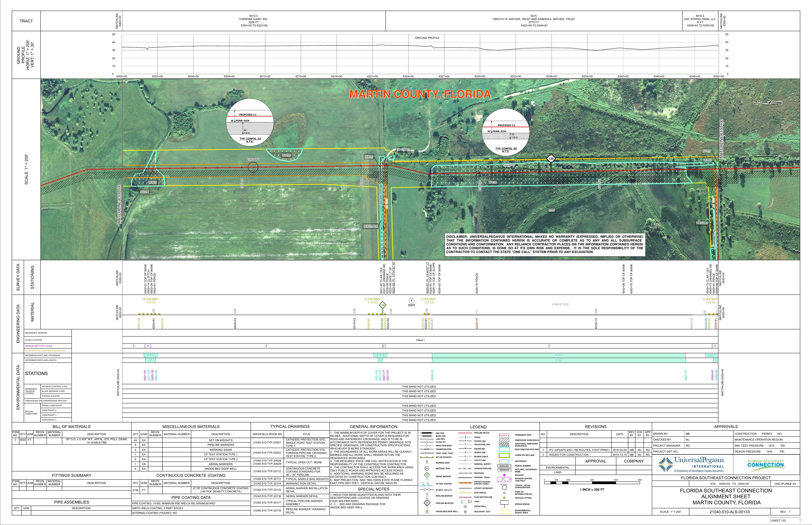Click the Forested Wetland green swatch
The height and width of the screenshot is (525, 812).
coord(504,455)
